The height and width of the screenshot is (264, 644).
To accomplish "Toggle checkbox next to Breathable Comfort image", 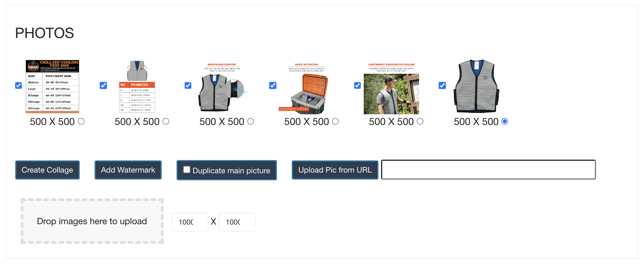I will pyautogui.click(x=188, y=86).
